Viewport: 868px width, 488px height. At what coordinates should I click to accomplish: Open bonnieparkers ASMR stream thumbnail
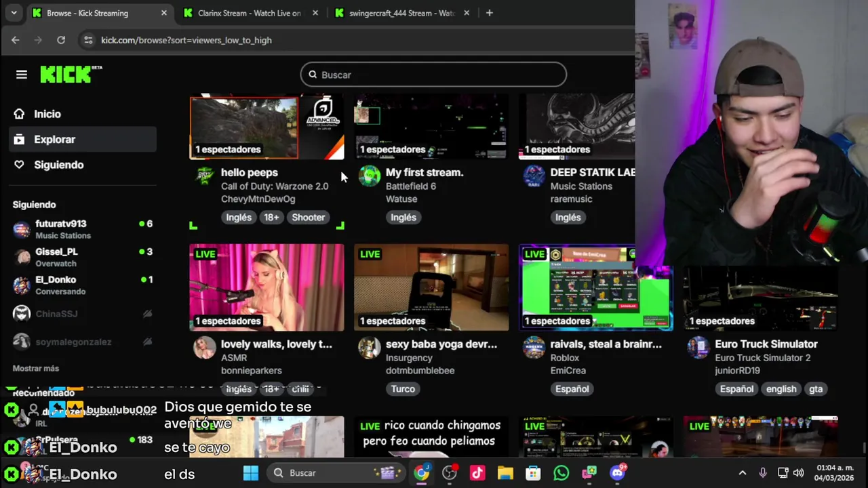click(x=267, y=287)
